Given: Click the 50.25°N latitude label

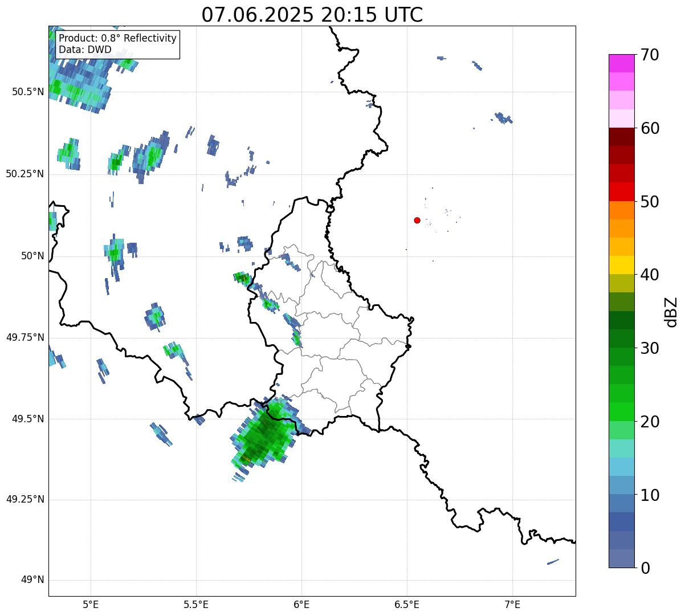Looking at the screenshot, I should point(25,174).
